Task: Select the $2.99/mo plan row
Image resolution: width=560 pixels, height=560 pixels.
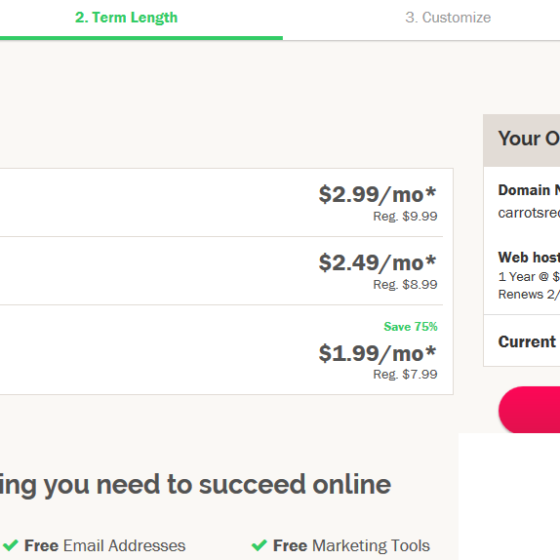Action: tap(226, 202)
